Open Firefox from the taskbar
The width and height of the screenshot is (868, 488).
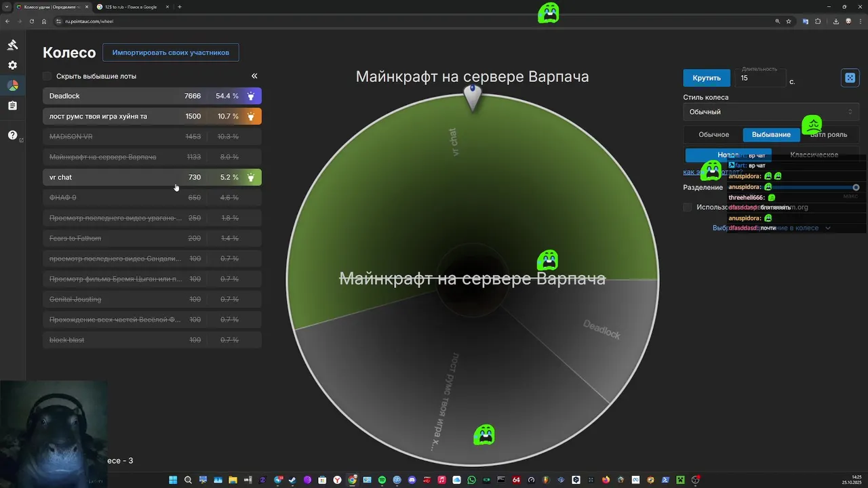[606, 480]
